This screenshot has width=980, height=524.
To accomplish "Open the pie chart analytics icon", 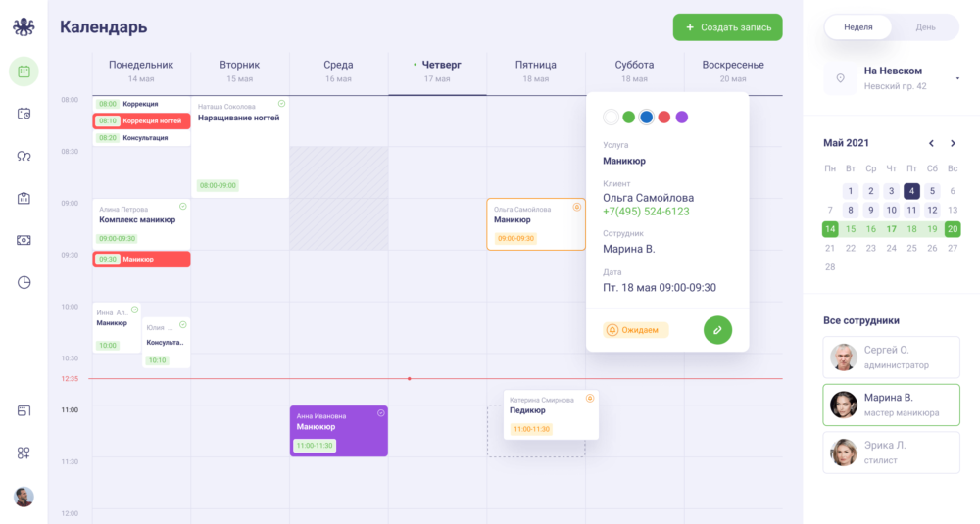I will point(24,282).
